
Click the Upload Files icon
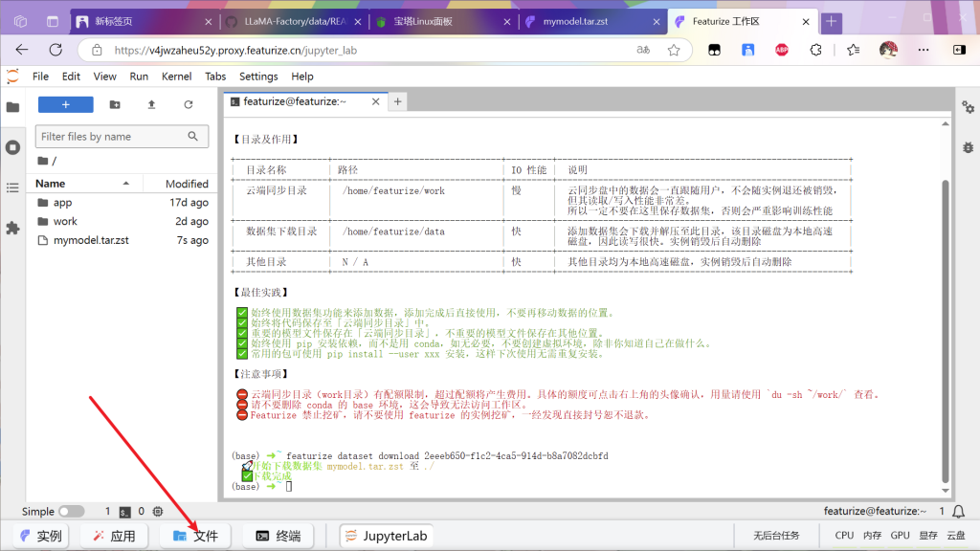(151, 104)
